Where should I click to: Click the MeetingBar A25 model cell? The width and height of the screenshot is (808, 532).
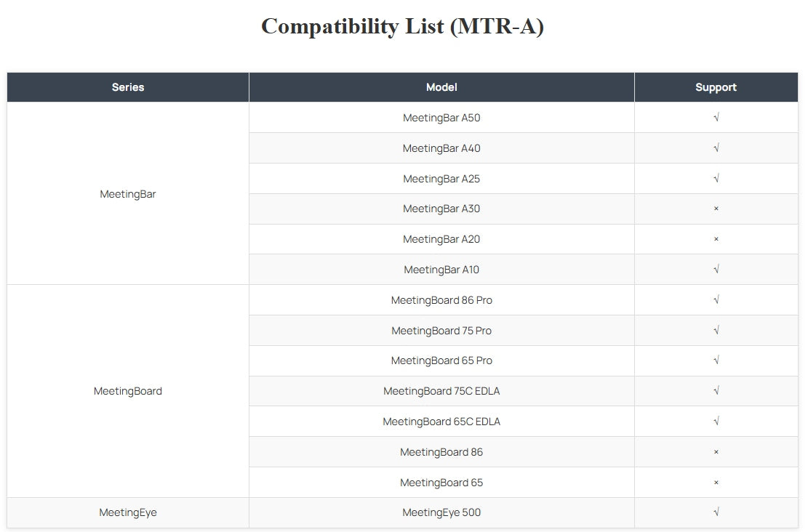441,179
